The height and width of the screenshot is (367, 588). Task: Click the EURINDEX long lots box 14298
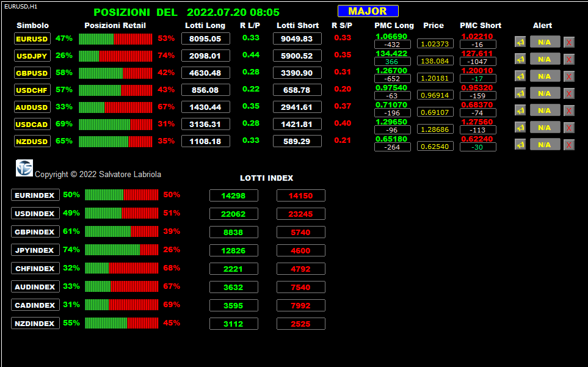click(234, 195)
